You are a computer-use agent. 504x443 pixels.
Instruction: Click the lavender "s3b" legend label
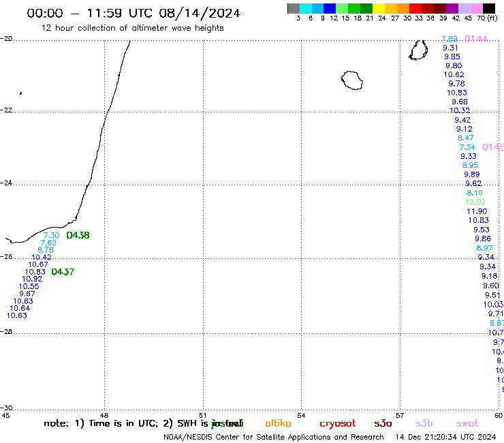[424, 423]
